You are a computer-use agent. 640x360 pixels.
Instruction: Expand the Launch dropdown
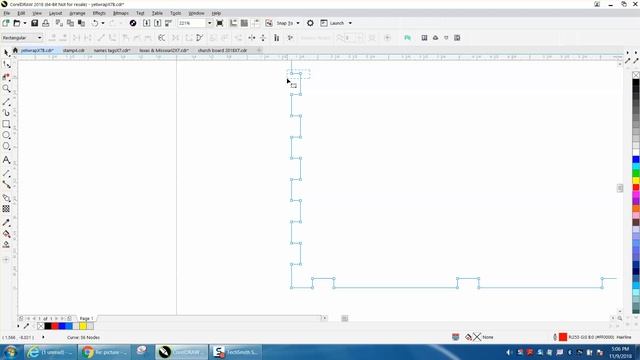350,23
